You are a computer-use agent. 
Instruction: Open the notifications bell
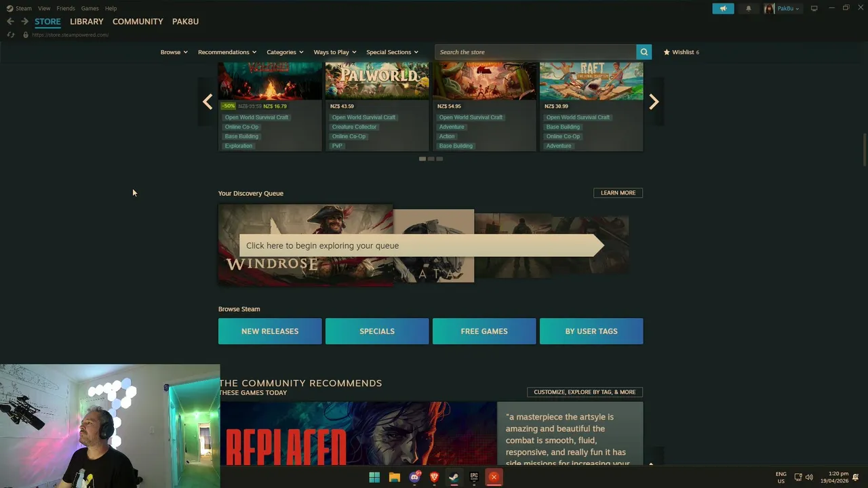pyautogui.click(x=749, y=8)
